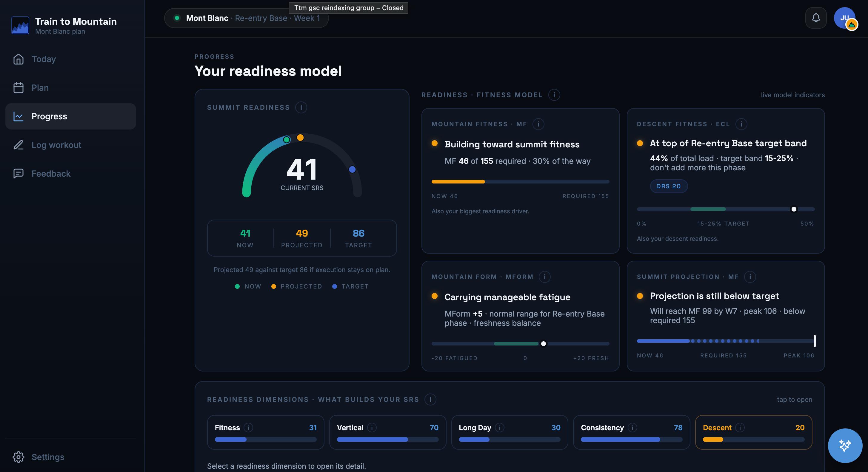Click 'Carrying manageable fatigue' heading

[507, 297]
